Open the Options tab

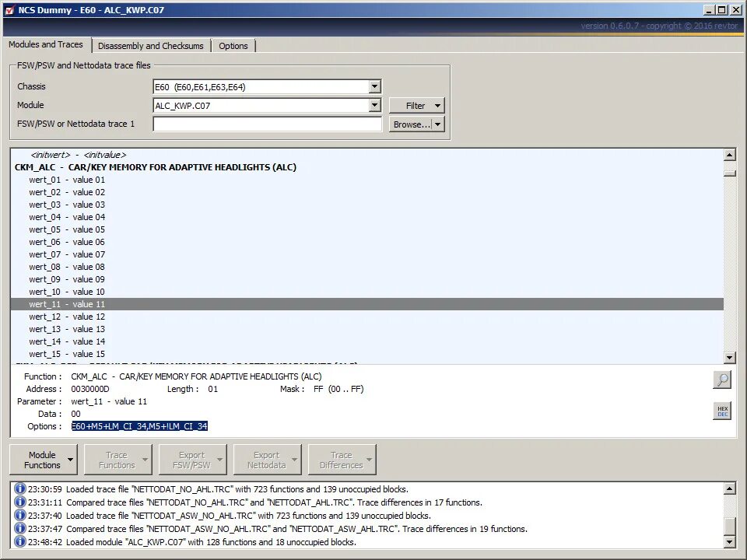pos(233,46)
